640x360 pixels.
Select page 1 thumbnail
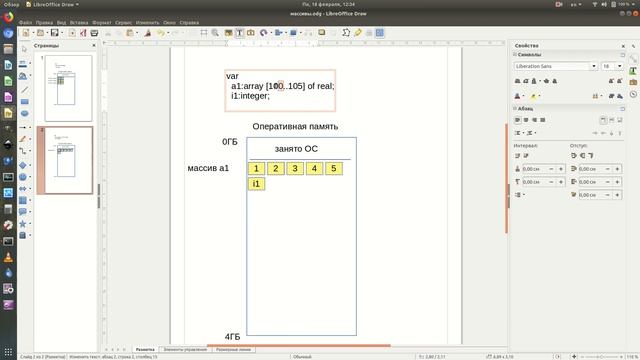68,88
